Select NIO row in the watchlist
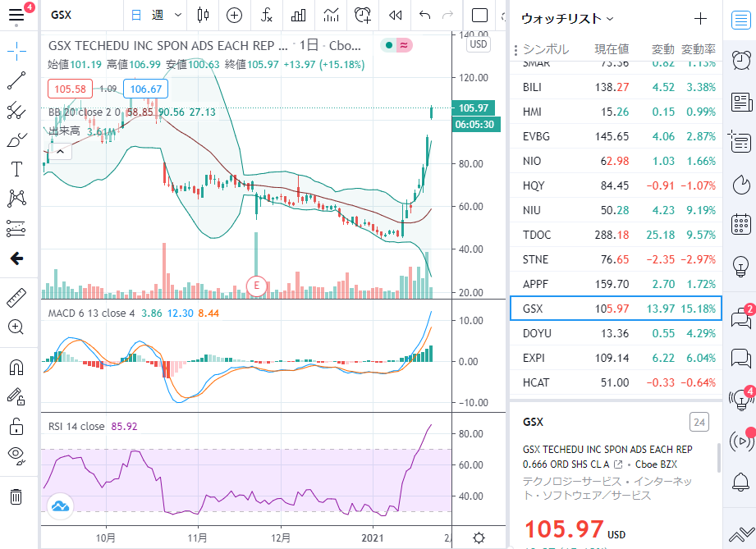The width and height of the screenshot is (756, 549). click(616, 161)
